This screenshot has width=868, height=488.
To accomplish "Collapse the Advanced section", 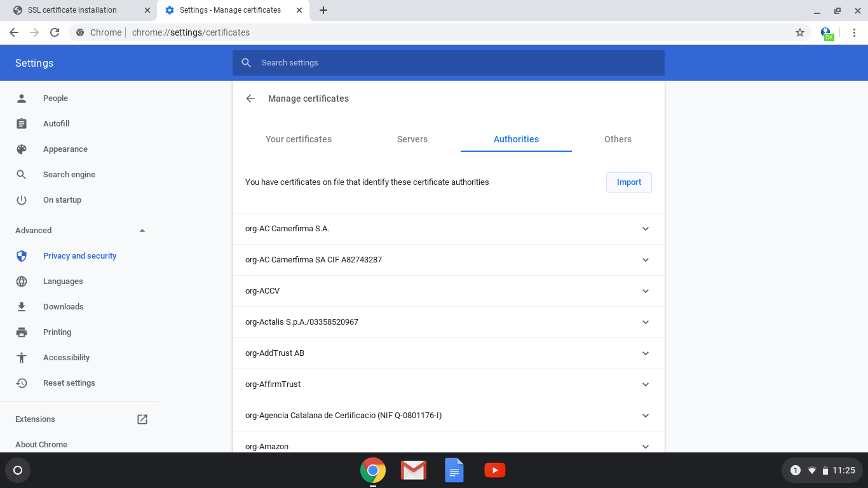I will pos(142,230).
